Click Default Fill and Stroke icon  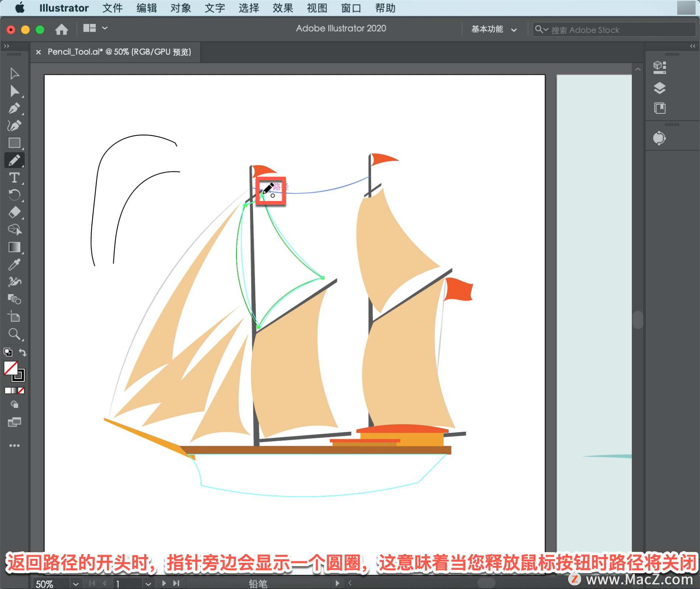pyautogui.click(x=8, y=352)
